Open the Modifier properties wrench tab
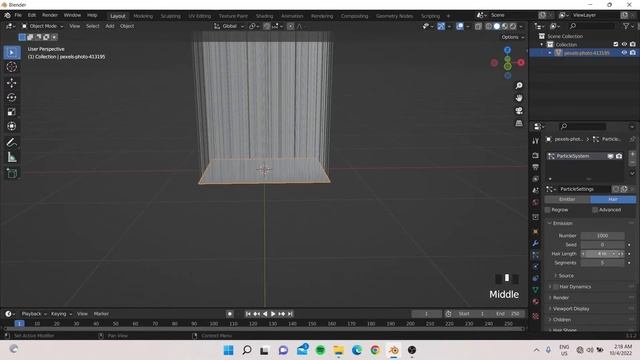Image resolution: width=640 pixels, height=360 pixels. pyautogui.click(x=536, y=243)
